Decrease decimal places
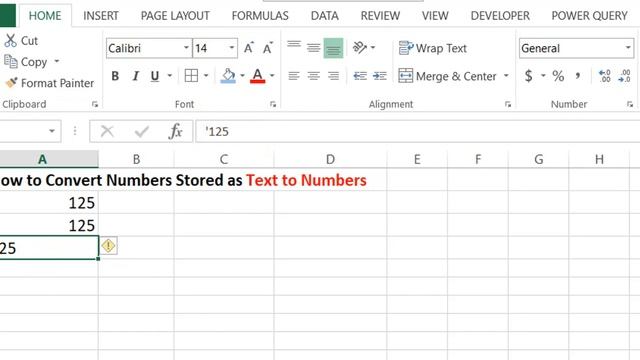This screenshot has height=360, width=640. 624,76
